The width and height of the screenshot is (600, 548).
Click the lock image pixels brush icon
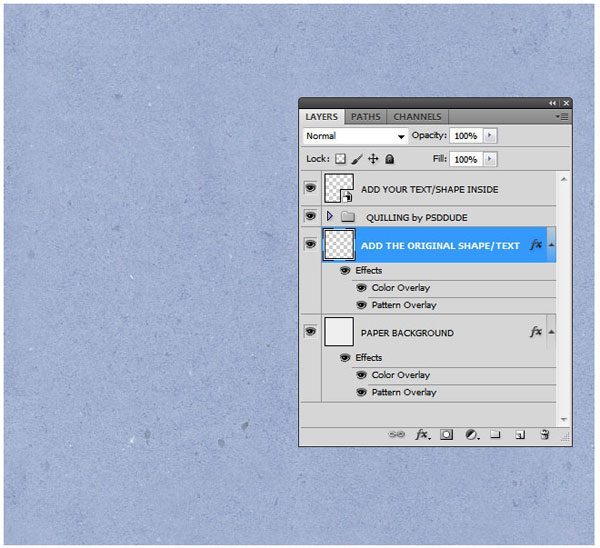(x=357, y=159)
